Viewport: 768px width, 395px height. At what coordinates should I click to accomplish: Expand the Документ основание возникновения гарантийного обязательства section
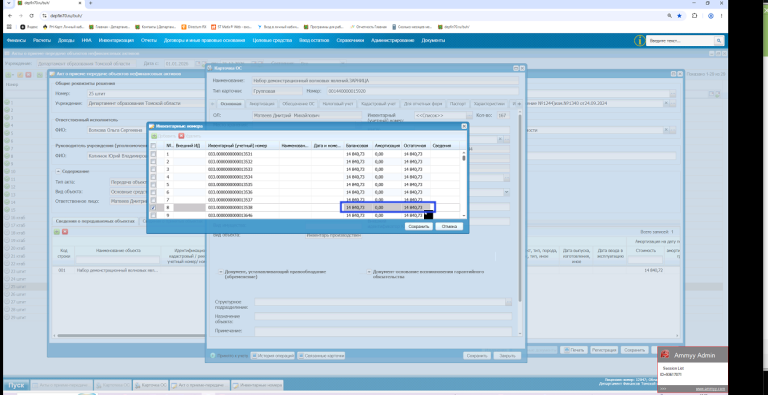(369, 271)
